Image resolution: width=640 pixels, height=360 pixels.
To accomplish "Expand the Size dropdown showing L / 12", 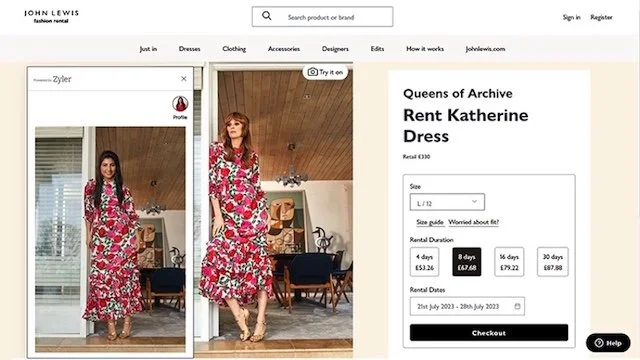I will [x=447, y=202].
